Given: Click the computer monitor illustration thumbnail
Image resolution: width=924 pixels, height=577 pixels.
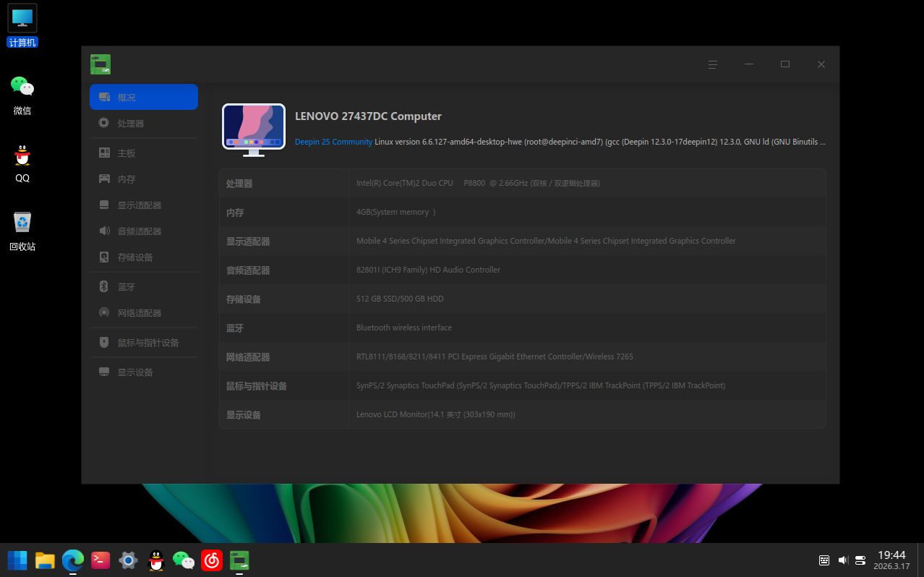Looking at the screenshot, I should [254, 130].
